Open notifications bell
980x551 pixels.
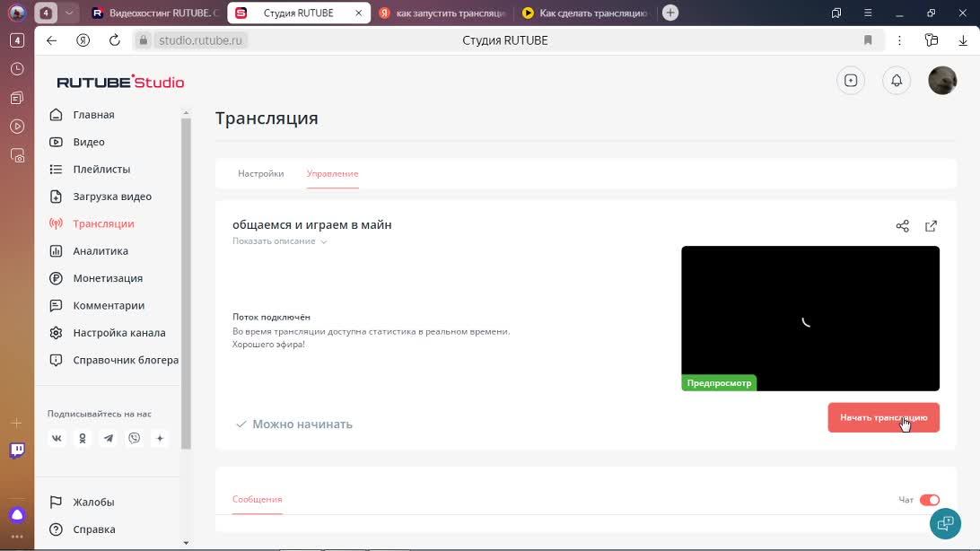(897, 81)
